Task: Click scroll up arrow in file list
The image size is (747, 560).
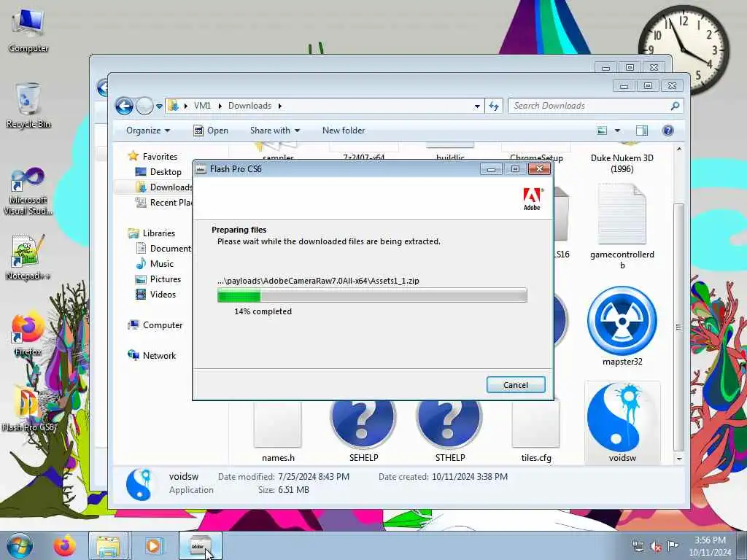Action: [679, 149]
